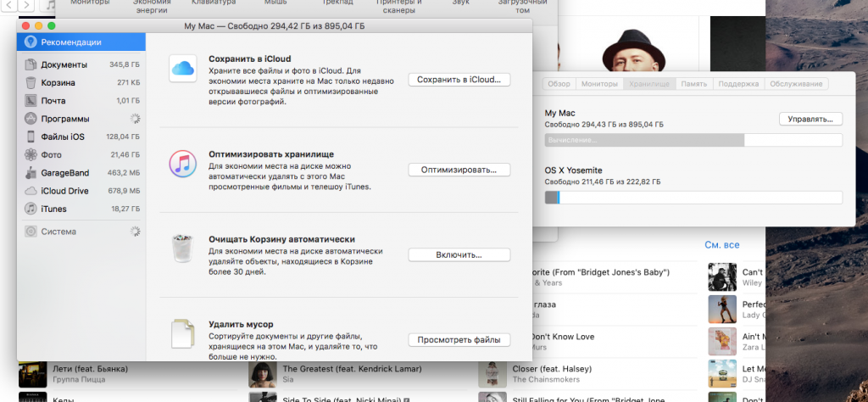The image size is (868, 402).
Task: Click album art next to Ain't track
Action: (722, 342)
